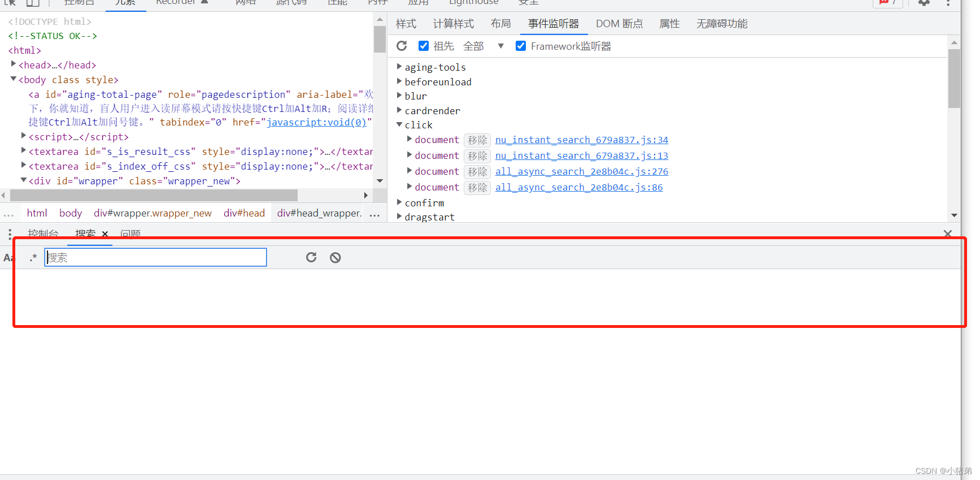Select html in the breadcrumb
The image size is (980, 480).
(x=37, y=213)
